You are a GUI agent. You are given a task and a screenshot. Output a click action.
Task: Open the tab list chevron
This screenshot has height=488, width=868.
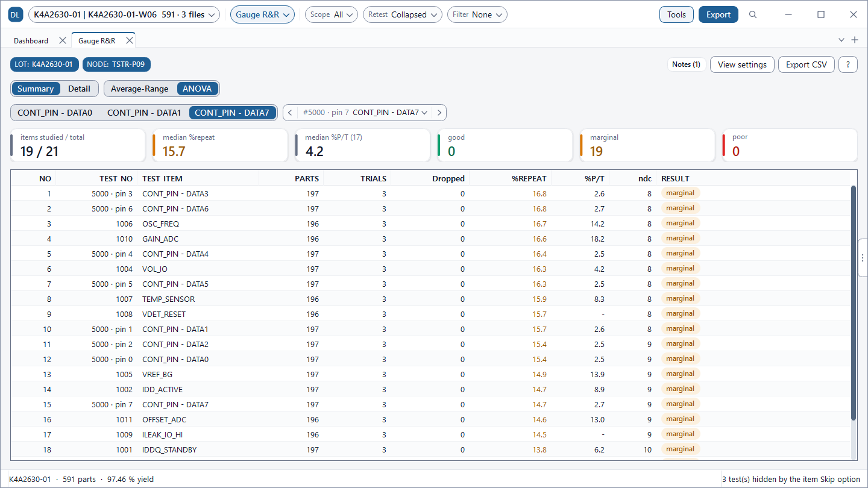(x=841, y=40)
